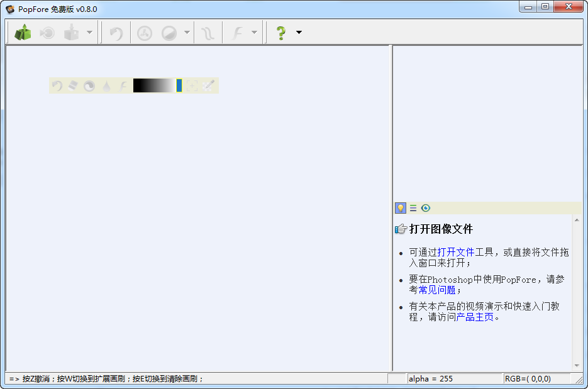Click the 打开图像文件 heading
Screen dimensions: 588x389
(441, 229)
